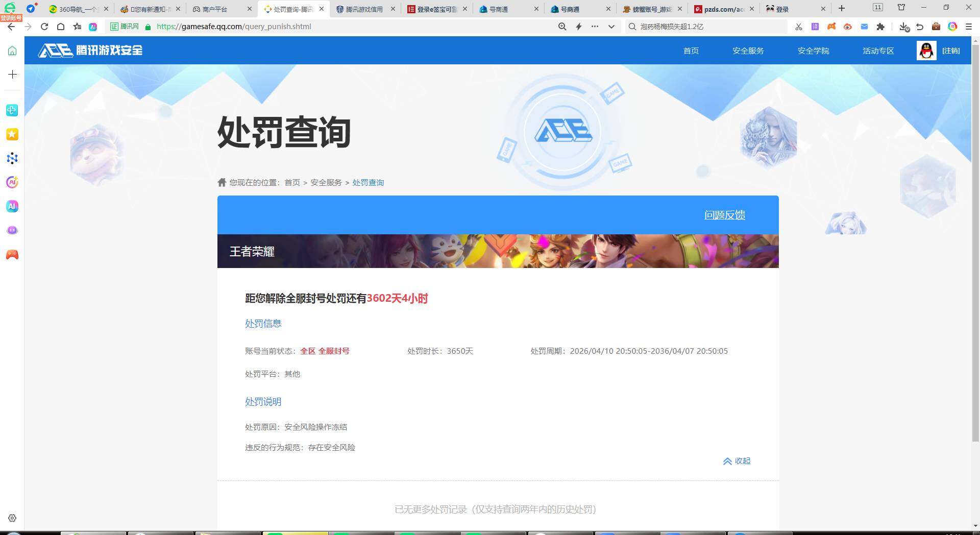Screen dimensions: 980x535
Task: Open the zoom magnifier in the address bar
Action: (562, 27)
